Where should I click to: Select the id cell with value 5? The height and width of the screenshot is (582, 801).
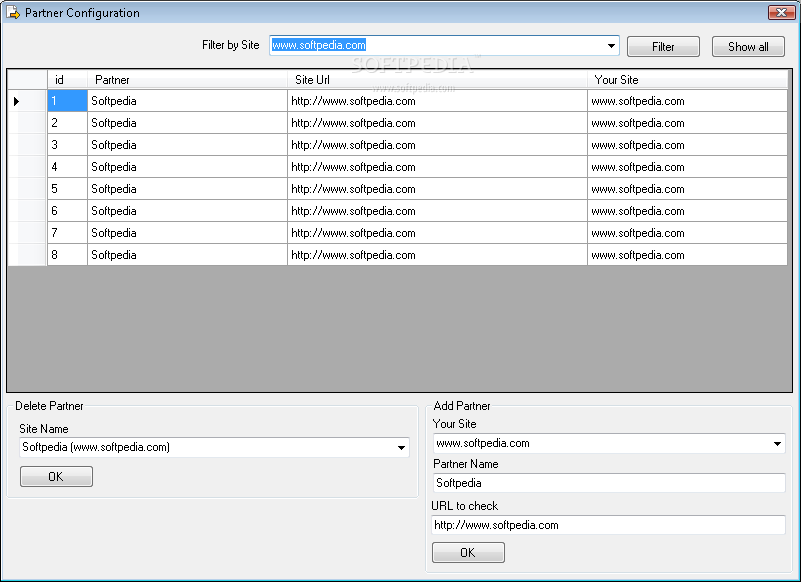67,189
